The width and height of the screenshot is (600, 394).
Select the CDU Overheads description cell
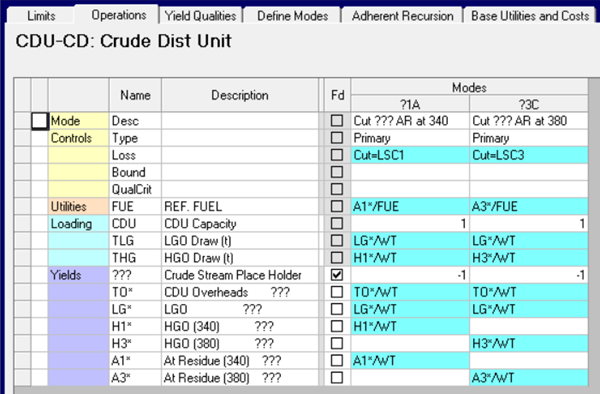pos(240,292)
